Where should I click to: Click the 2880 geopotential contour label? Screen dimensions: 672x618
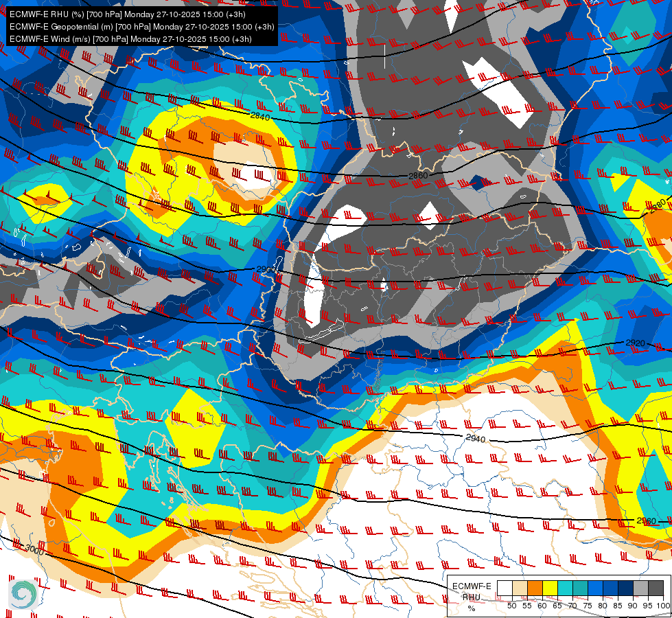[x=658, y=206]
